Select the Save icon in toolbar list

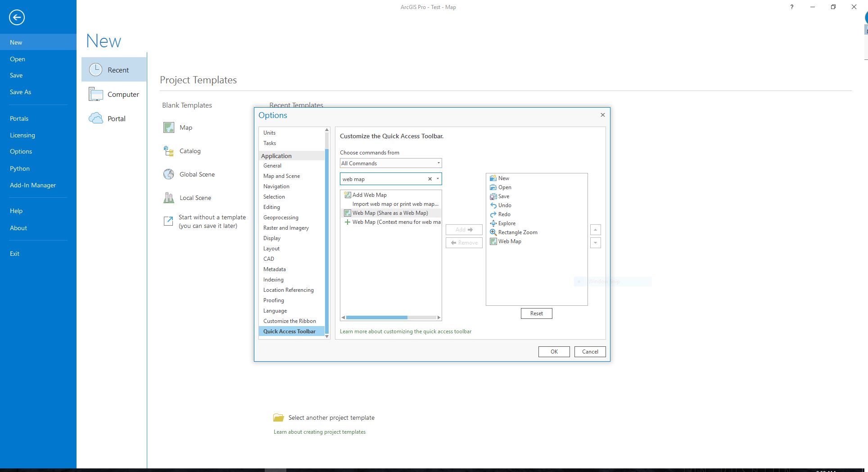493,196
